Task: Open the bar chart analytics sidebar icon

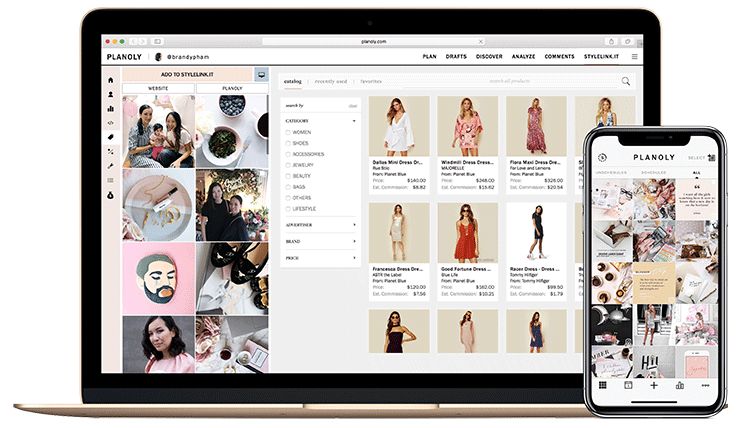Action: coord(111,109)
